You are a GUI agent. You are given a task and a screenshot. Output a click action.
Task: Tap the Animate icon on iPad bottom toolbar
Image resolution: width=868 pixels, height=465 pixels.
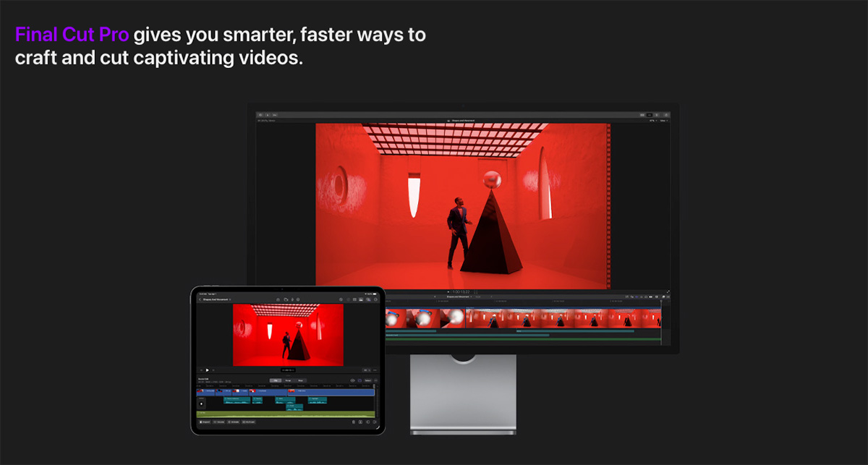tap(234, 422)
